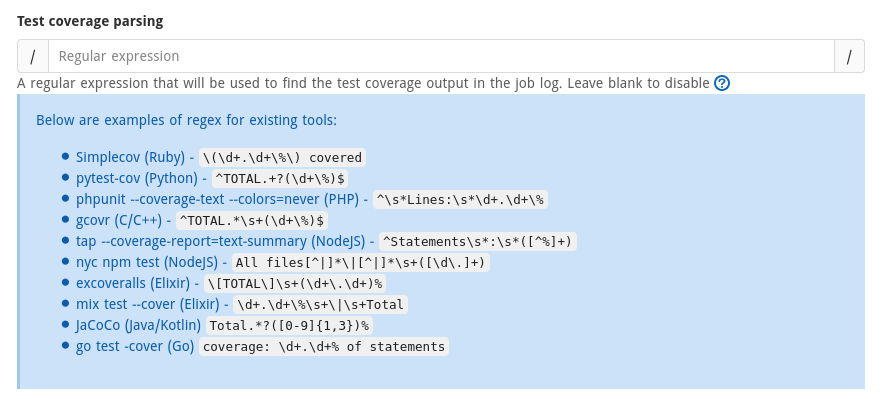Click the tap regex starting '^Statements\s*:'
The width and height of the screenshot is (881, 399).
coord(478,242)
